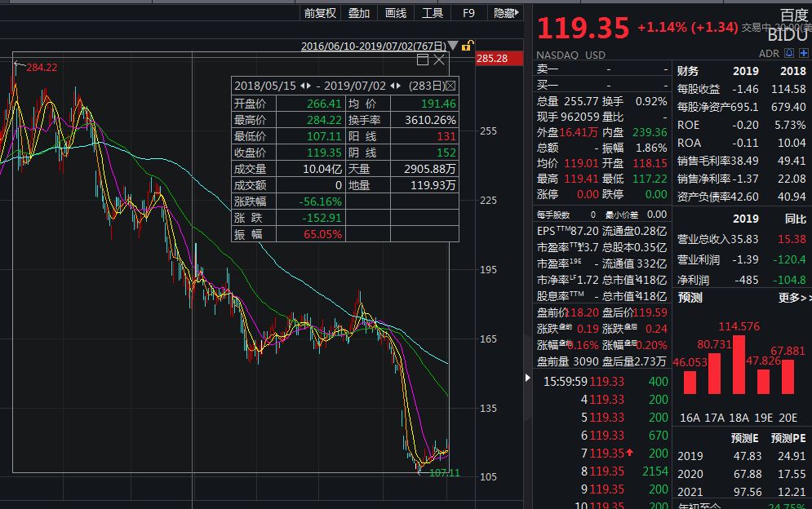Click the 2020 forecast row with 67.88
The height and width of the screenshot is (509, 812).
point(741,474)
